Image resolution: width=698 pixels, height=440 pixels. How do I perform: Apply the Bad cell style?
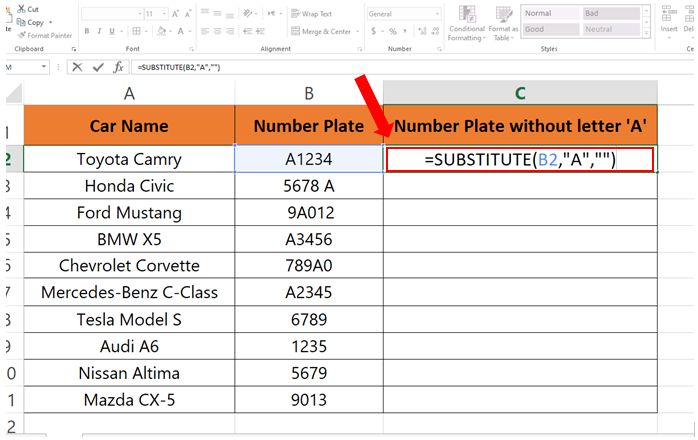[x=611, y=13]
